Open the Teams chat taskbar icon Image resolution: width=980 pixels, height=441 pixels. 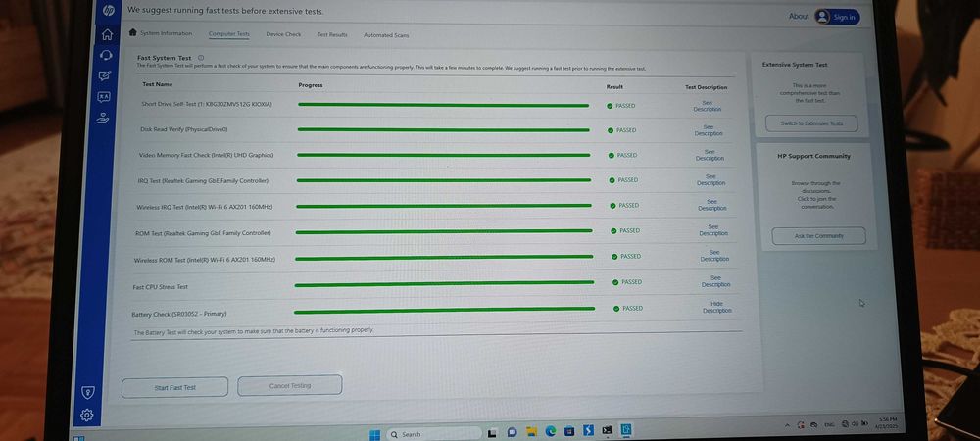click(512, 431)
